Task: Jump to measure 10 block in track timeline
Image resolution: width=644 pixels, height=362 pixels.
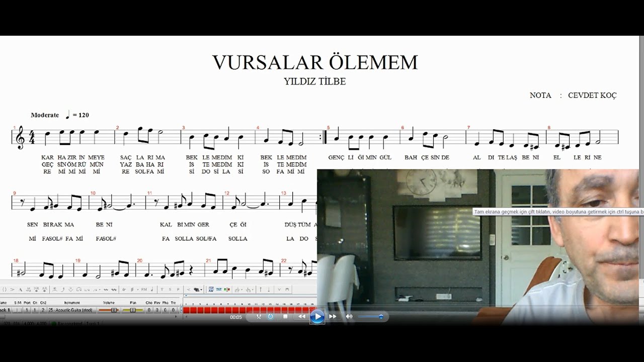Action: (250, 310)
